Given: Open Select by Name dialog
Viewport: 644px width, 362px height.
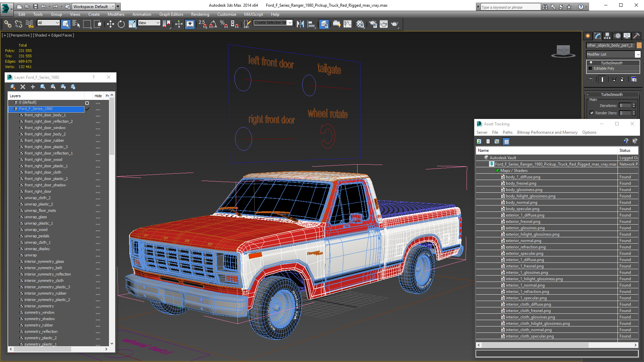Looking at the screenshot, I should [76, 24].
